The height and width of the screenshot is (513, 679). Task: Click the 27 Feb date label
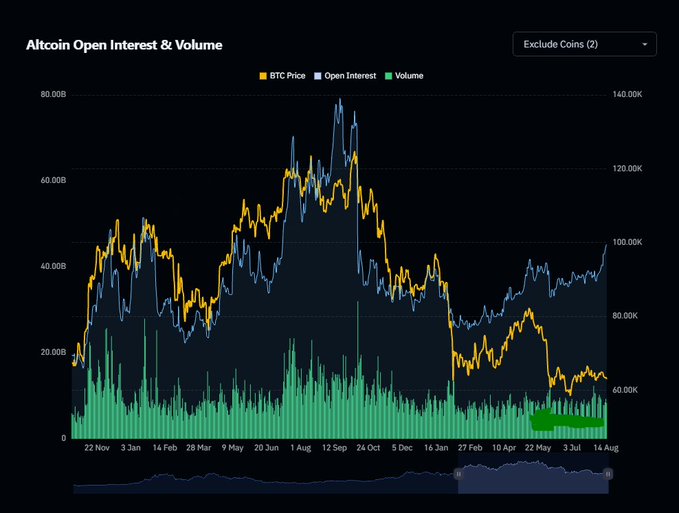pos(470,448)
